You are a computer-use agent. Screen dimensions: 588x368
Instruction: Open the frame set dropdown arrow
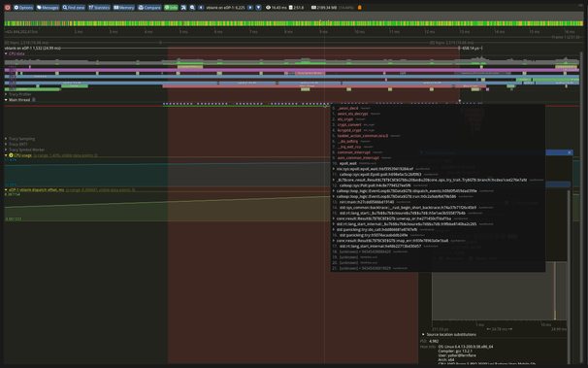(258, 8)
